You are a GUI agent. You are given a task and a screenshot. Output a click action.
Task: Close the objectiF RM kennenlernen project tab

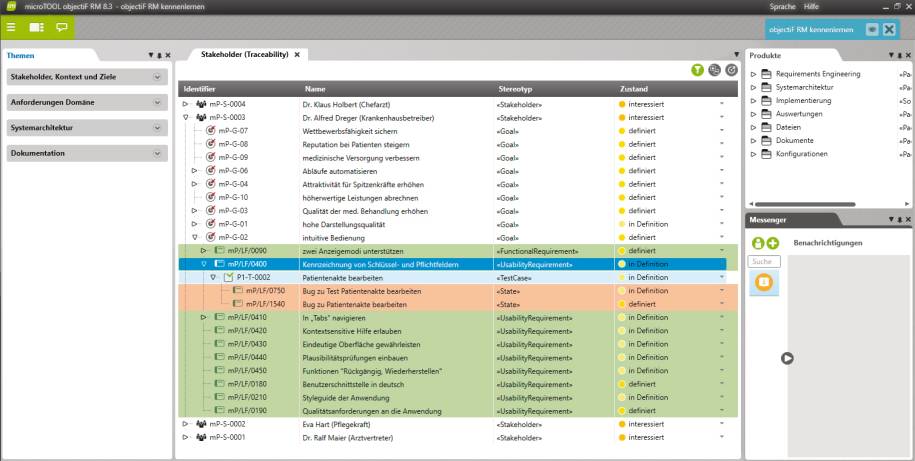889,30
